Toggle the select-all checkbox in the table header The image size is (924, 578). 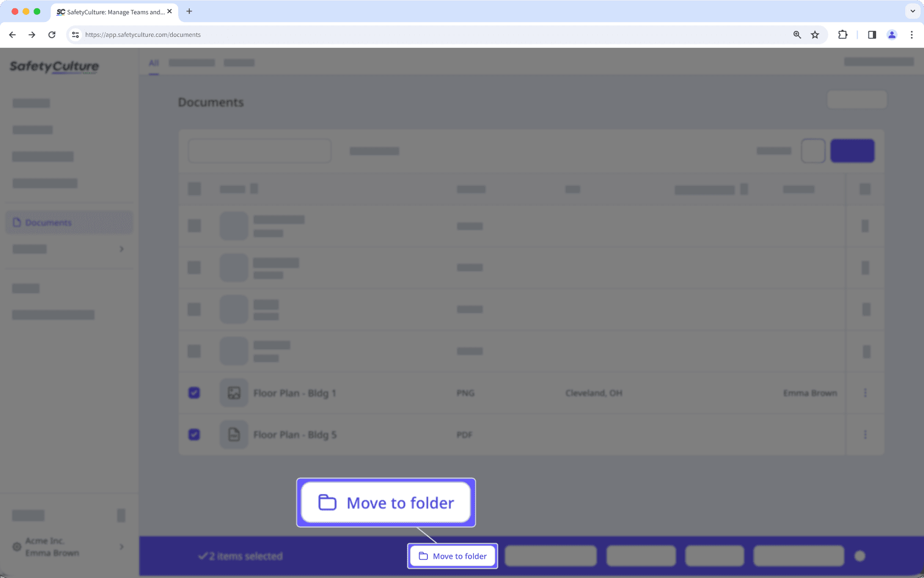pyautogui.click(x=194, y=188)
